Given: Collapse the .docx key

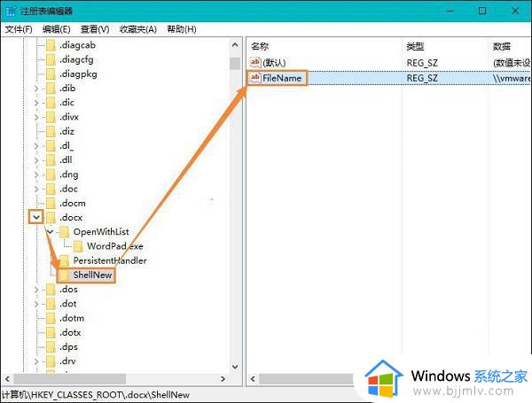Looking at the screenshot, I should coord(36,217).
